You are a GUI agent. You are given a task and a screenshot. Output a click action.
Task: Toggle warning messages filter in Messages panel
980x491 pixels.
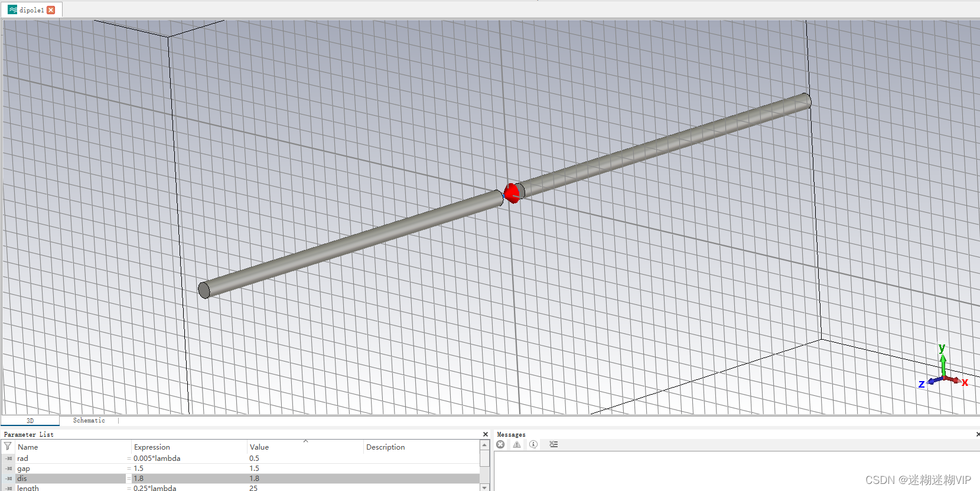[517, 444]
